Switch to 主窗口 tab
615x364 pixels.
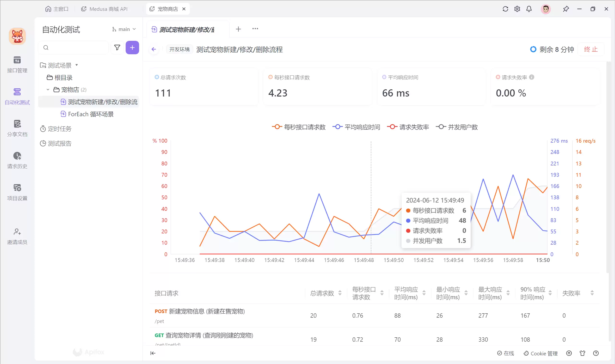[57, 9]
